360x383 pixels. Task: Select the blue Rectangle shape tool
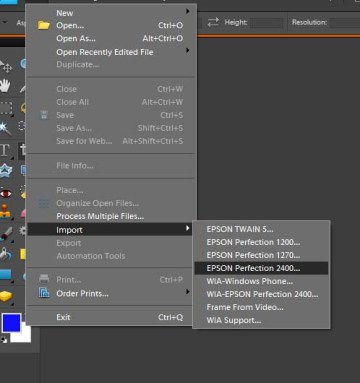[x=5, y=275]
